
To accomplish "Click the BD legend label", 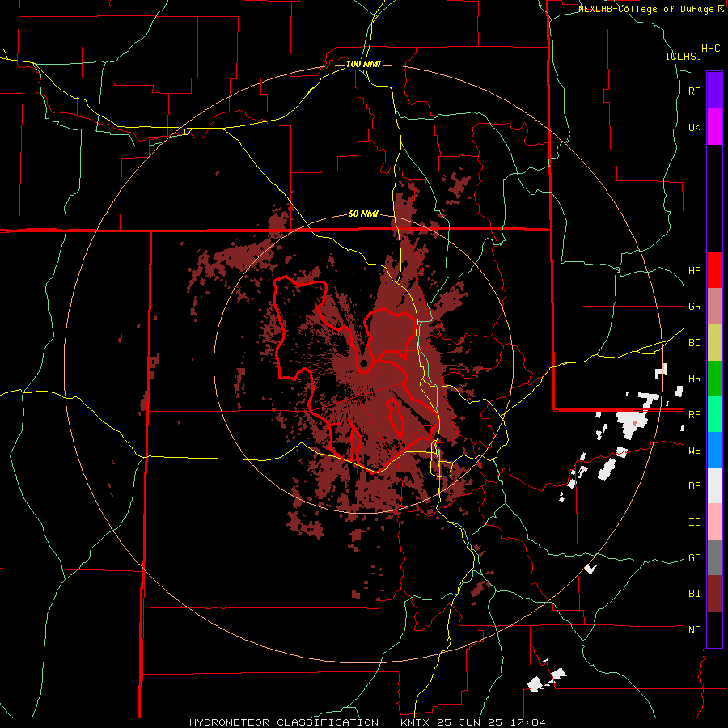I will coord(694,343).
